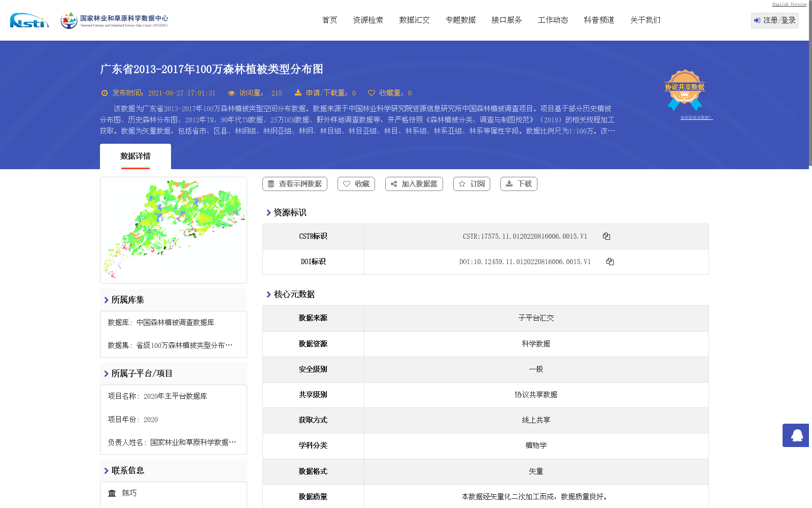This screenshot has width=812, height=508.
Task: Open 资源检索 menu
Action: coord(368,20)
